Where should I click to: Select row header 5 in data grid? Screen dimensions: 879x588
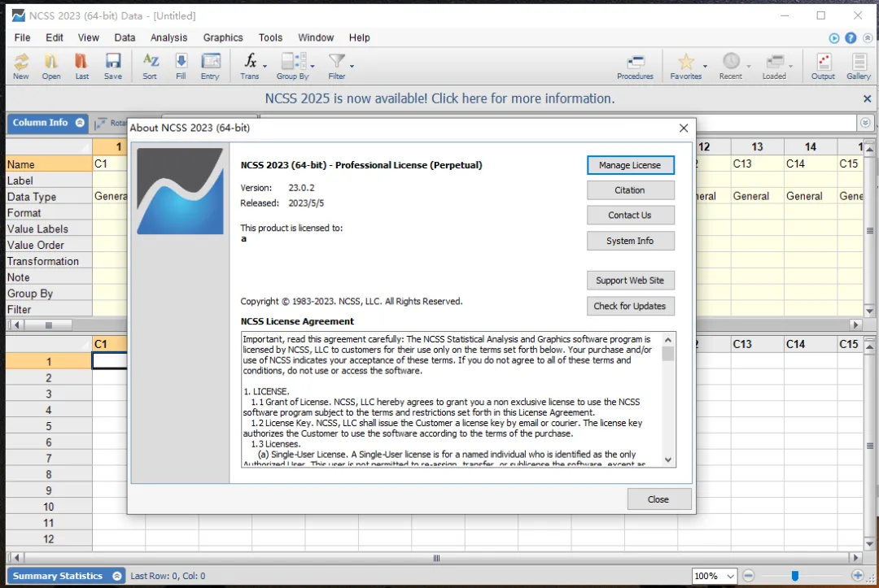point(49,426)
